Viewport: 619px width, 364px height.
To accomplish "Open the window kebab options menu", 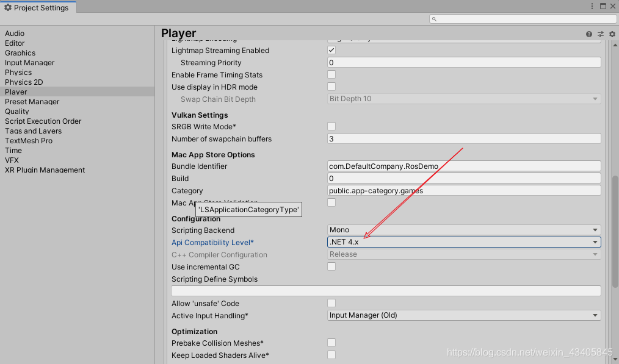I will point(592,6).
